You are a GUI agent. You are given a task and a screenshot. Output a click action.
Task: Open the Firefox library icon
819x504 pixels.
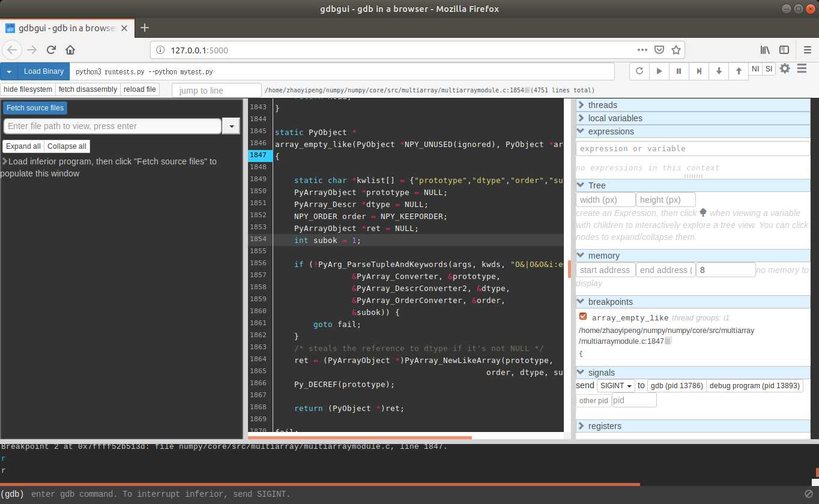[766, 50]
